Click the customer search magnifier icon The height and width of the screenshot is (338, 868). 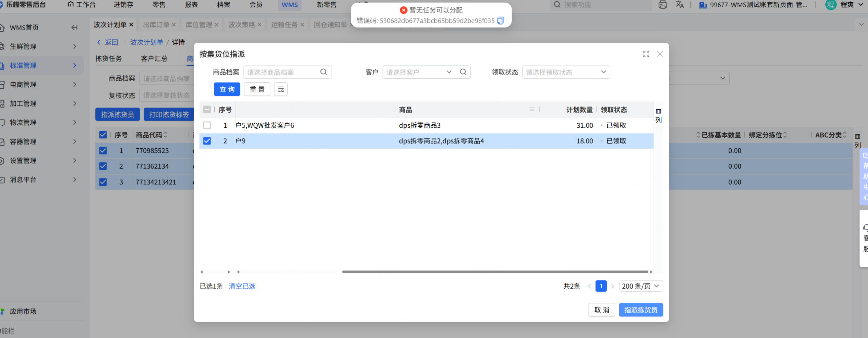coord(463,72)
